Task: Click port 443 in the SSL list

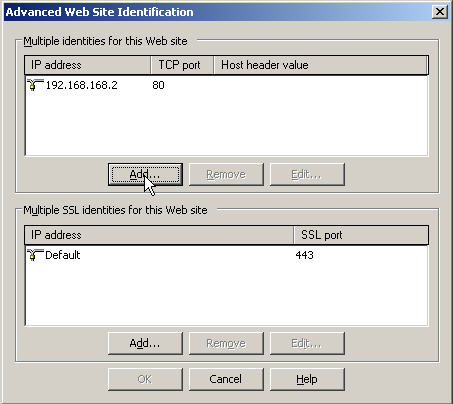Action: pyautogui.click(x=304, y=255)
